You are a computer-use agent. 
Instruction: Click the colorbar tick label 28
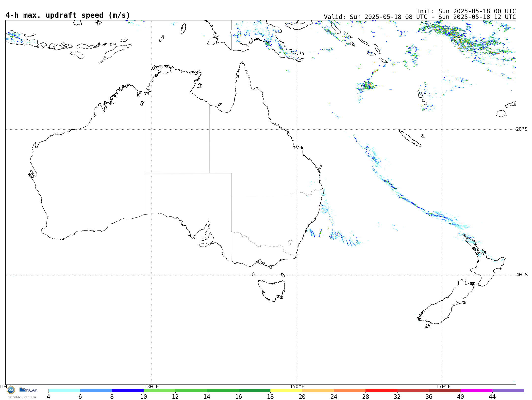366,397
